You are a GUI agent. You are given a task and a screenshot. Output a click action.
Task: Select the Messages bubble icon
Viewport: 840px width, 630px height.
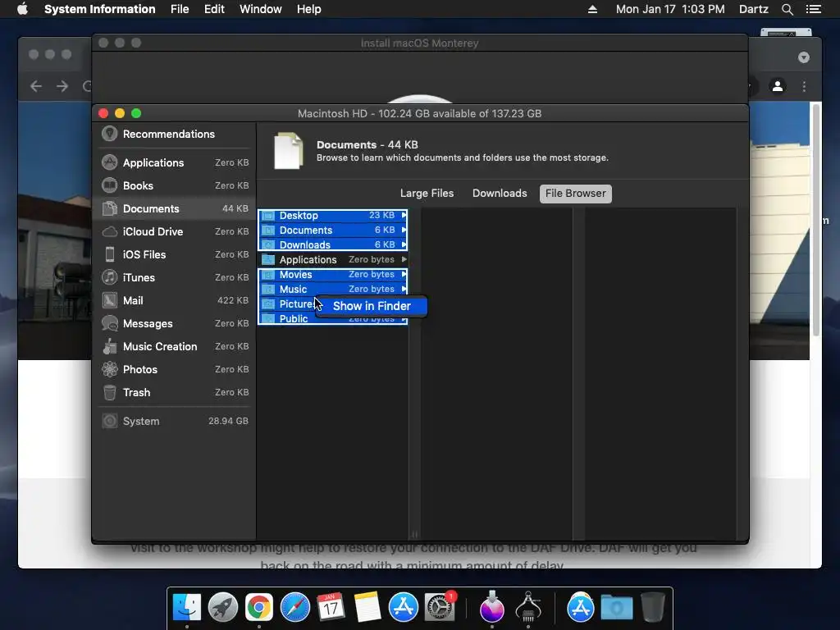pos(109,323)
